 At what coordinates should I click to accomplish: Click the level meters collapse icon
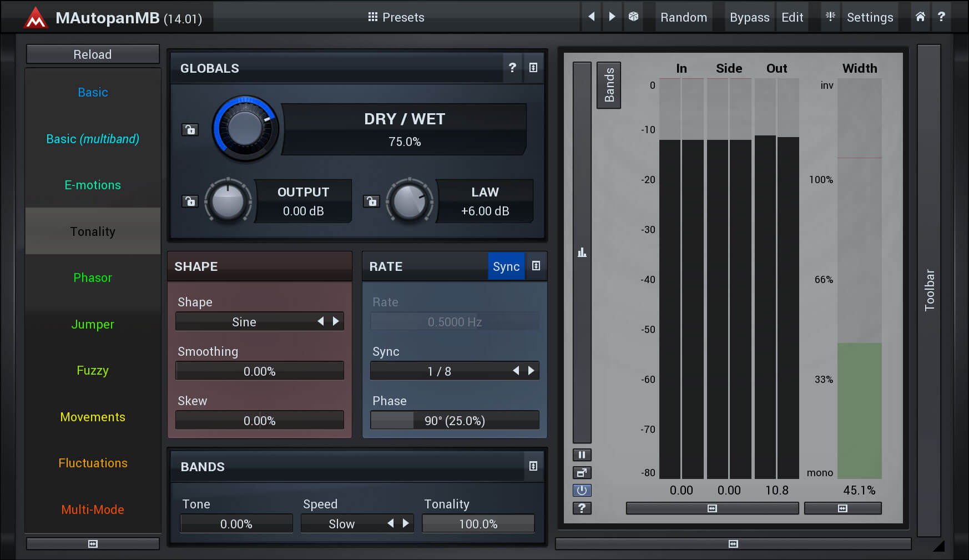[x=712, y=508]
